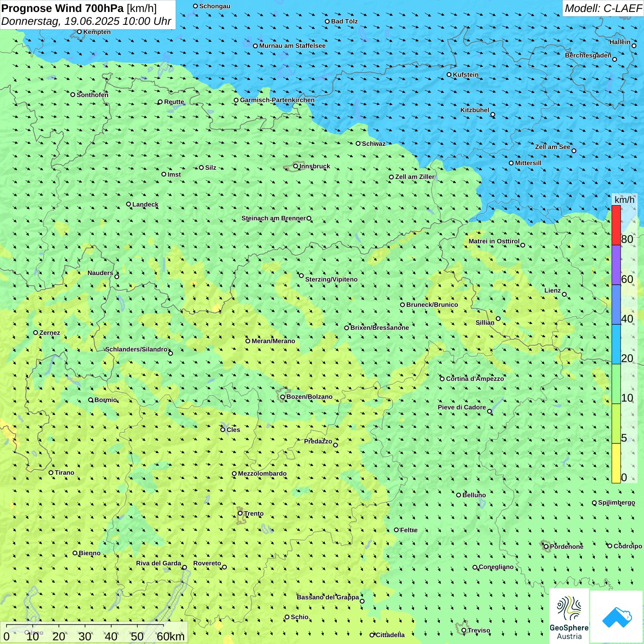This screenshot has height=644, width=644.
Task: Click the 'Zernez' label
Action: [50, 333]
